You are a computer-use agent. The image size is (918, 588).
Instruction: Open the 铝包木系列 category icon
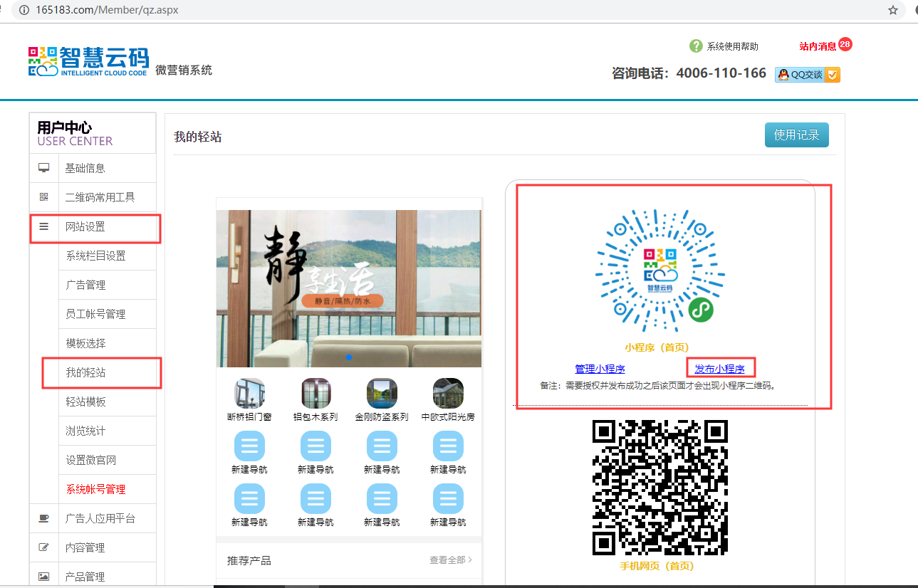[315, 393]
